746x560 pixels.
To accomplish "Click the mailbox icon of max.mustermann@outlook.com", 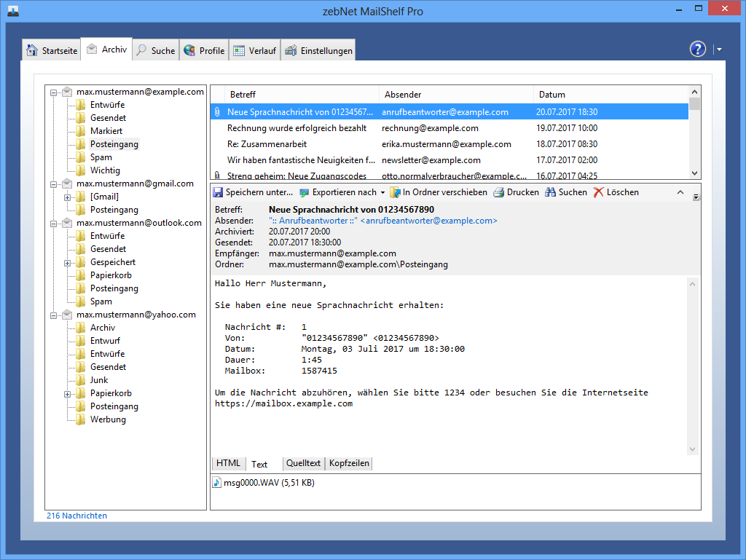I will click(x=67, y=223).
